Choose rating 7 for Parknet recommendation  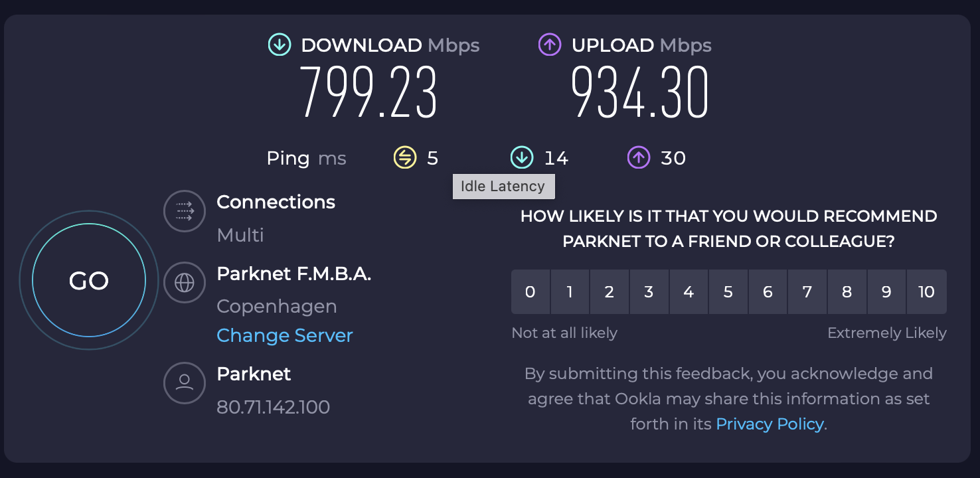pos(807,292)
